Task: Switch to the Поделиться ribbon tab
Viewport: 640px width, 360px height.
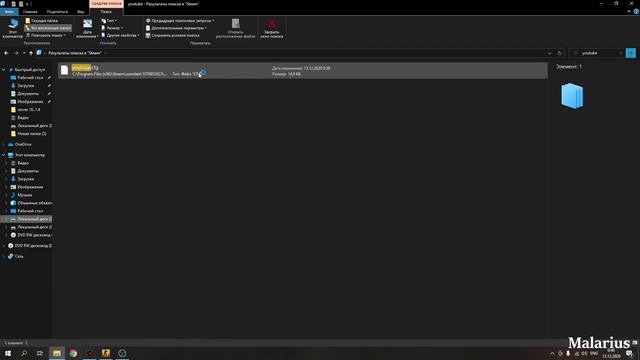Action: tap(57, 12)
